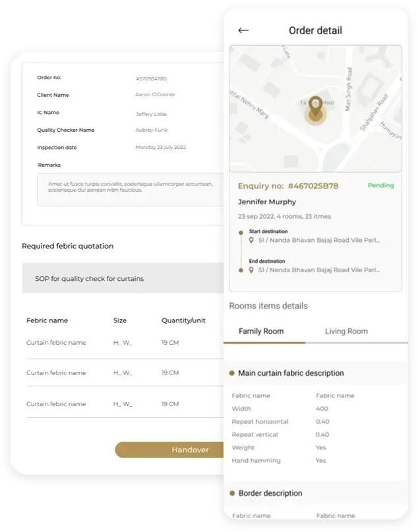Click the Remarks text box

[x=131, y=190]
